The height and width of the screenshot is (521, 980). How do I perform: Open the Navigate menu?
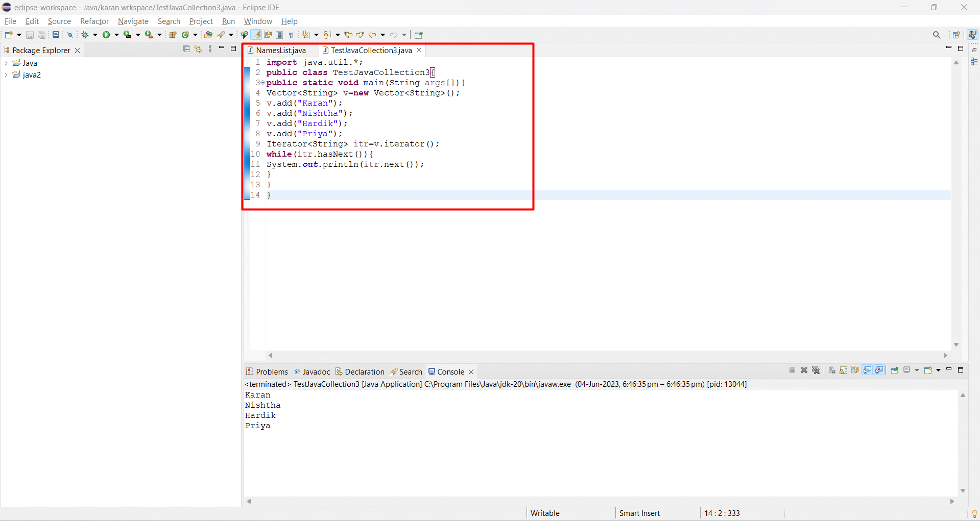pos(133,21)
